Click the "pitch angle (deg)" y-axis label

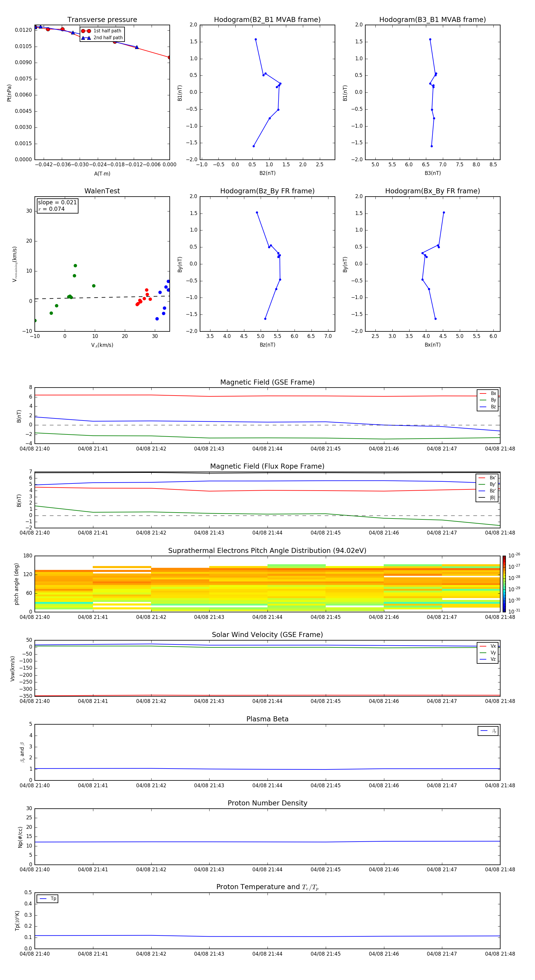point(16,584)
